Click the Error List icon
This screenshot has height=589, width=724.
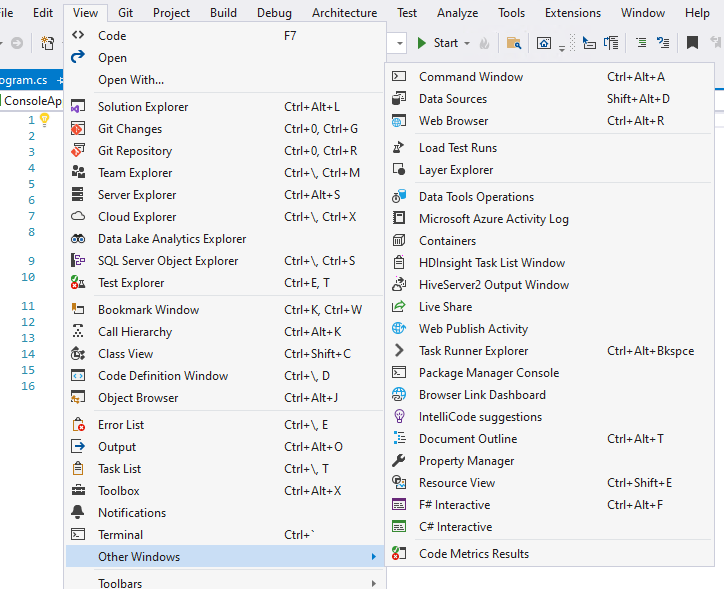pyautogui.click(x=78, y=424)
